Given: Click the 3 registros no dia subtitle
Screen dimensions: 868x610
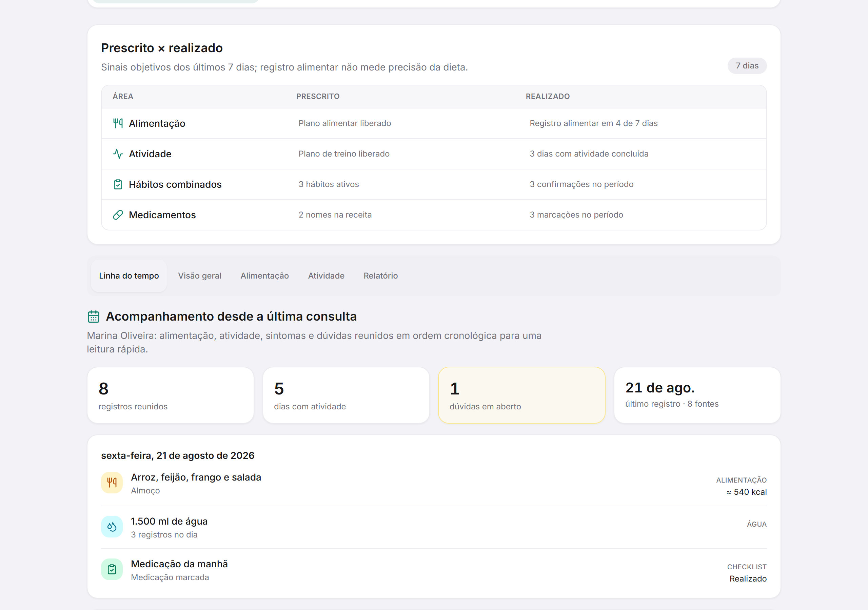Looking at the screenshot, I should point(164,535).
